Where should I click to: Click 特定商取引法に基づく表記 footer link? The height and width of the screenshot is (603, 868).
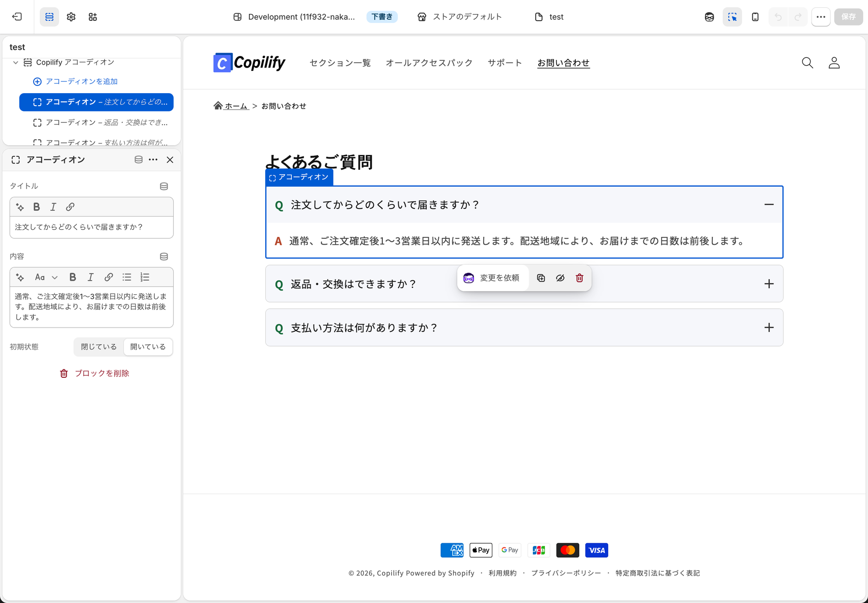(658, 573)
